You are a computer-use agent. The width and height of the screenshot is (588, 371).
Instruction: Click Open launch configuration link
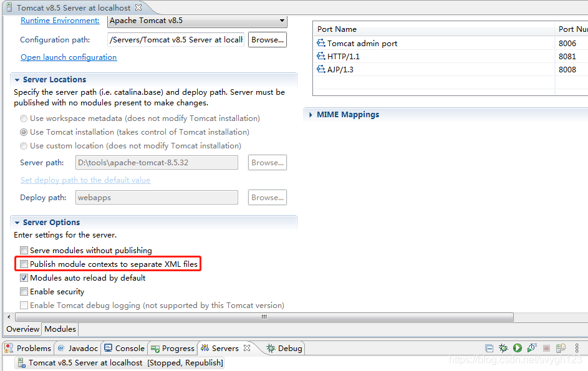[69, 57]
